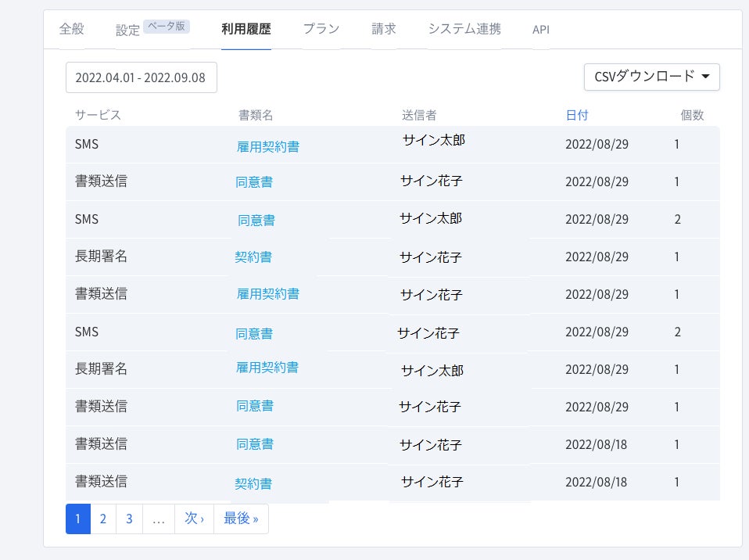This screenshot has height=560, width=749.
Task: Click the 次 next page button
Action: point(194,519)
